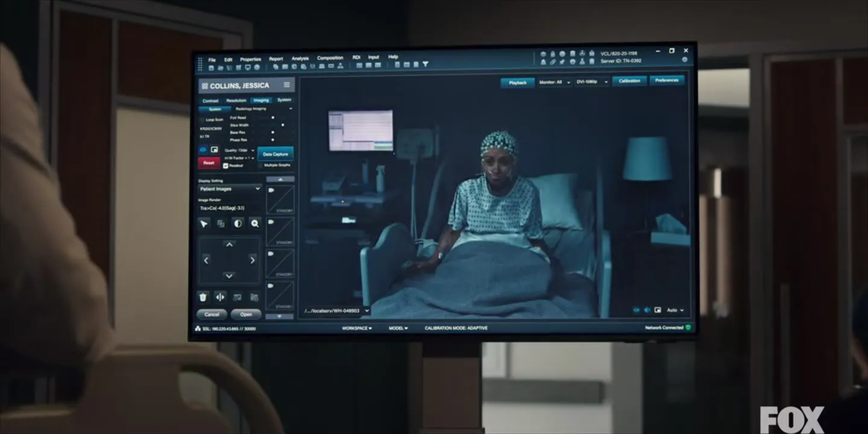
Task: Open Preferences
Action: 667,80
